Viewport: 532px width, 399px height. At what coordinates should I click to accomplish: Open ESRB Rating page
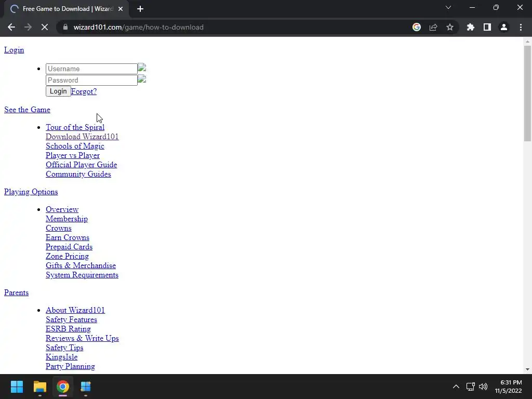pyautogui.click(x=68, y=329)
